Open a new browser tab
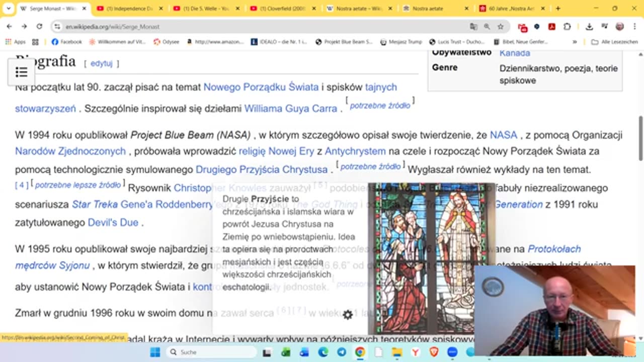644x362 pixels. (558, 9)
